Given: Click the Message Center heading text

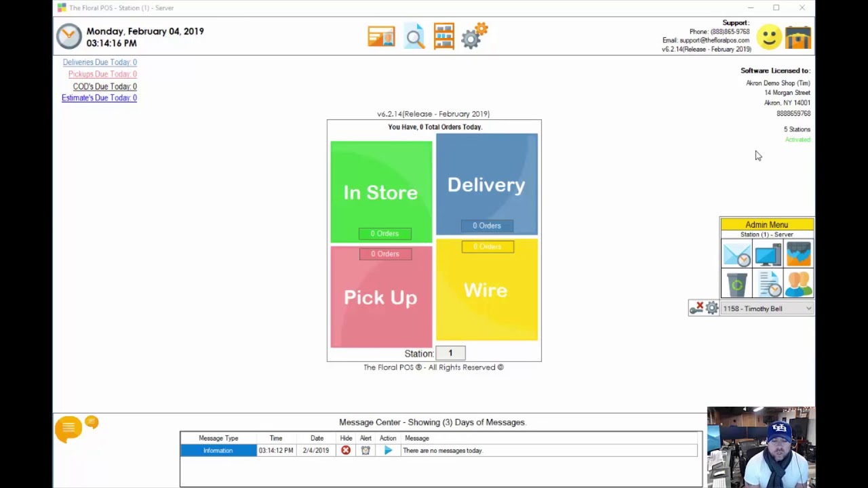Looking at the screenshot, I should point(433,422).
